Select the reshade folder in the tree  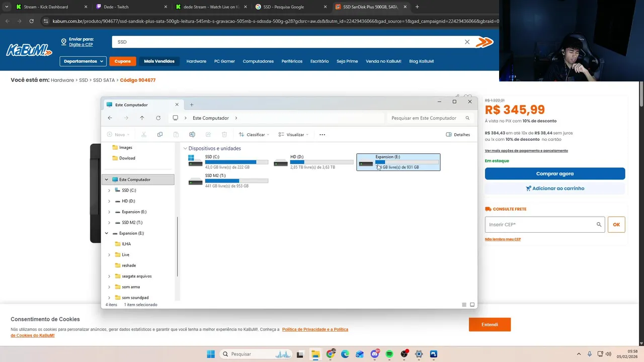129,265
